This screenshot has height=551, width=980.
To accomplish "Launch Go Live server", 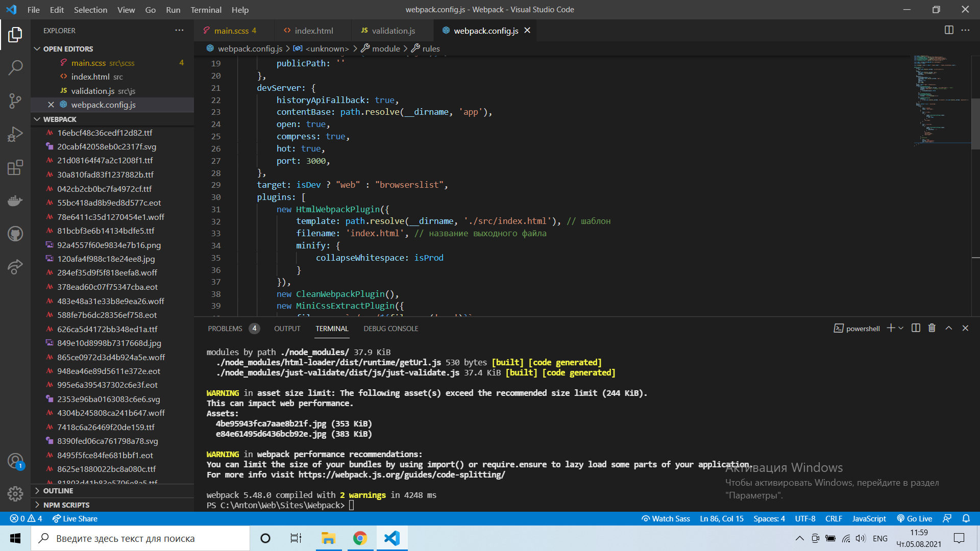I will click(x=914, y=518).
